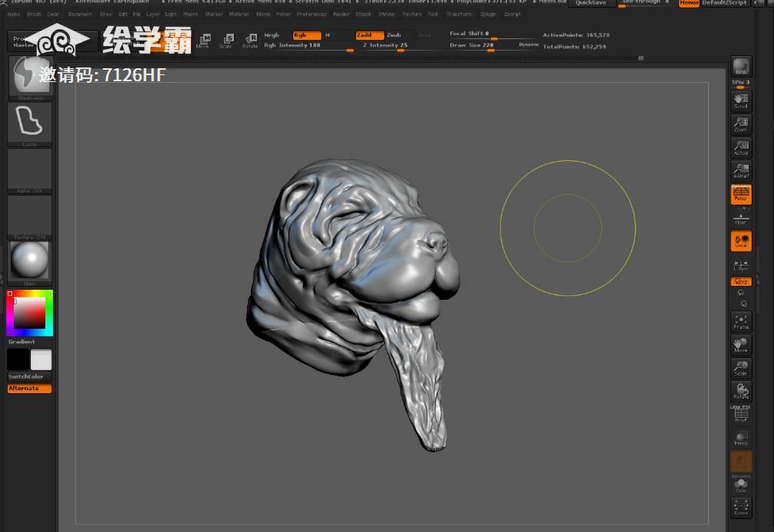Click the ActivePoints: 365,520 readout
The width and height of the screenshot is (774, 532).
coord(576,35)
